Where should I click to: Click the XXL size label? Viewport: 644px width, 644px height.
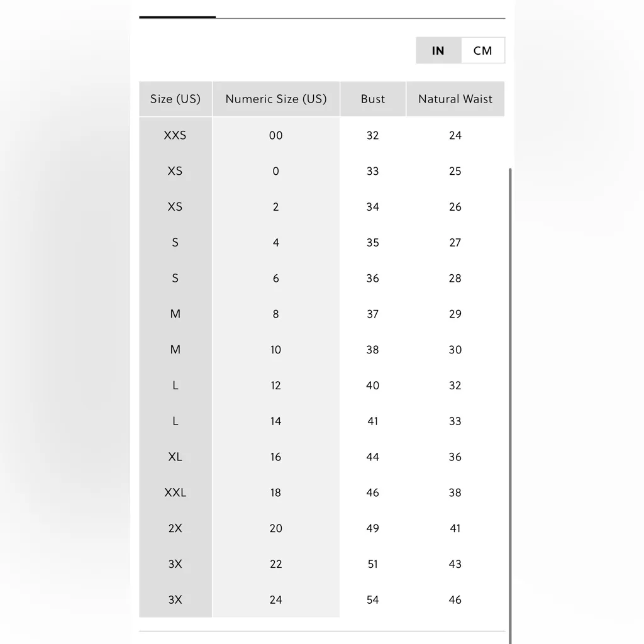[x=175, y=493]
